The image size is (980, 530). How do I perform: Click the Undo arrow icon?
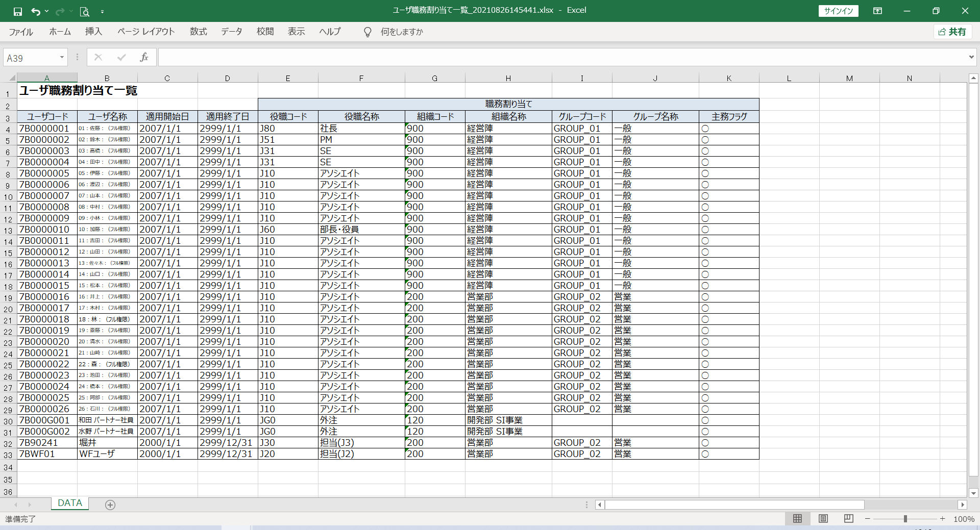tap(35, 11)
